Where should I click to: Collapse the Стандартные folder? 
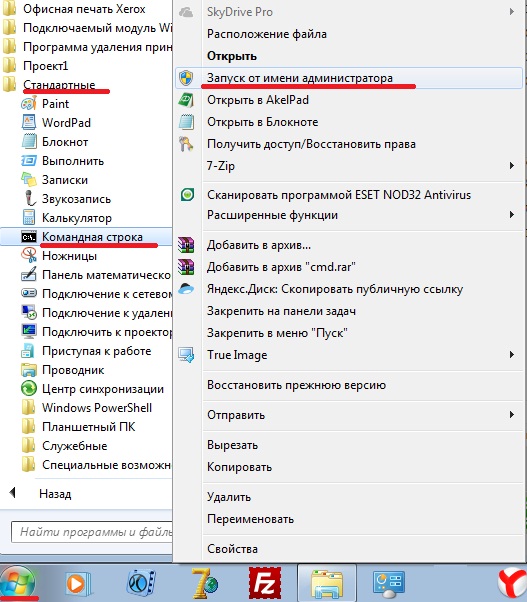coord(59,84)
